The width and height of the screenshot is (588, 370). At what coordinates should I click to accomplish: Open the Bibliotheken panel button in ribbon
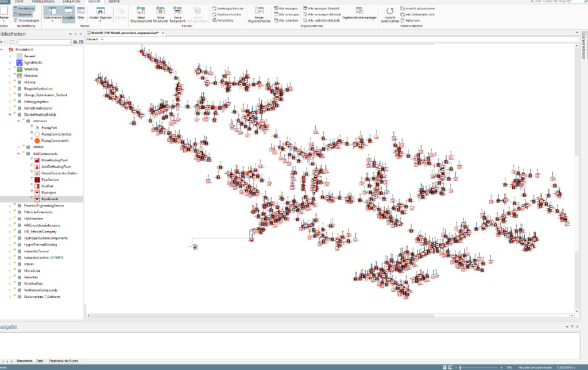(52, 14)
